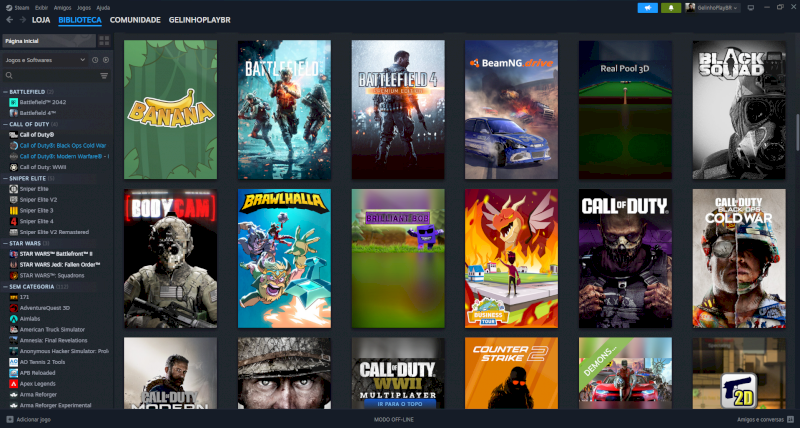Collapse the STAR WARS category
800x428 pixels.
[x=5, y=243]
